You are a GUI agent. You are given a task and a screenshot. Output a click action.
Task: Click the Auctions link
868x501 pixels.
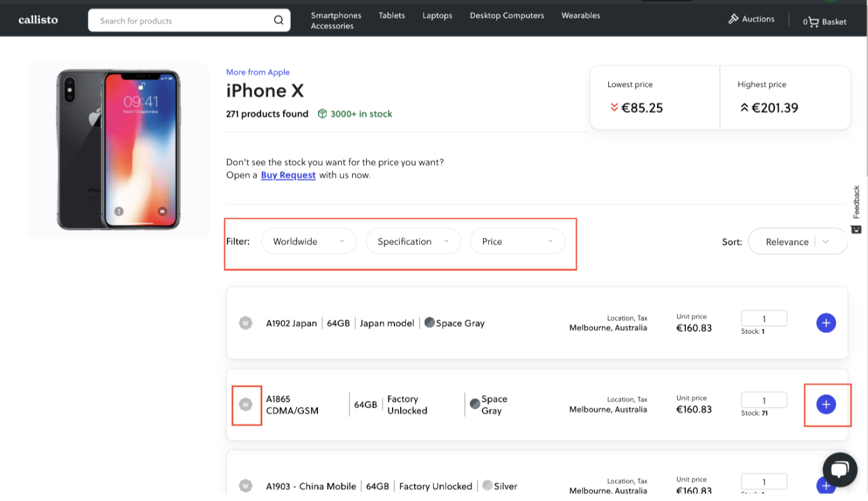(x=758, y=19)
